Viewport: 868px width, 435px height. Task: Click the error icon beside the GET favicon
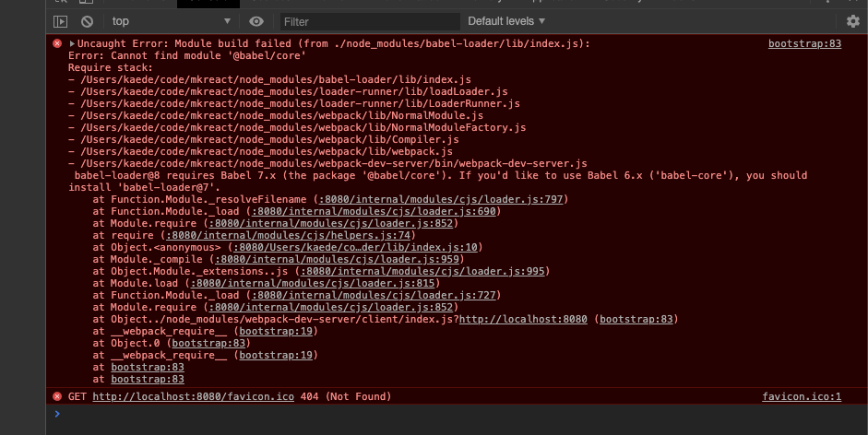pyautogui.click(x=57, y=396)
